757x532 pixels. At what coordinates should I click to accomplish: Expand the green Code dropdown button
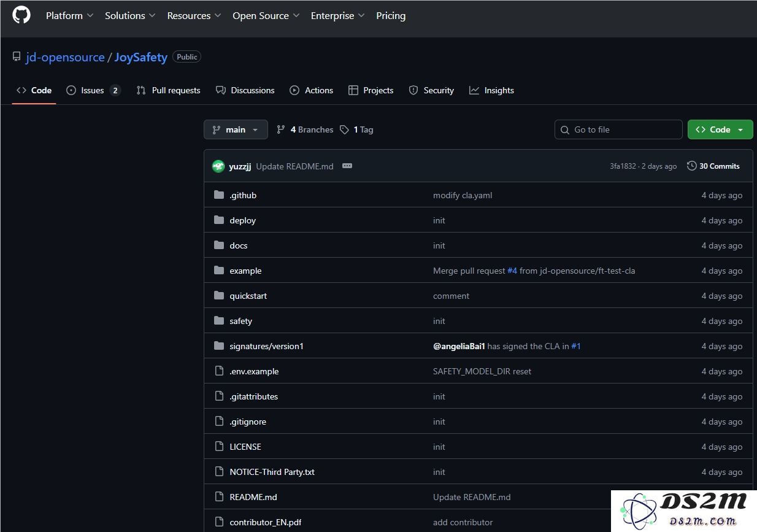coord(720,129)
